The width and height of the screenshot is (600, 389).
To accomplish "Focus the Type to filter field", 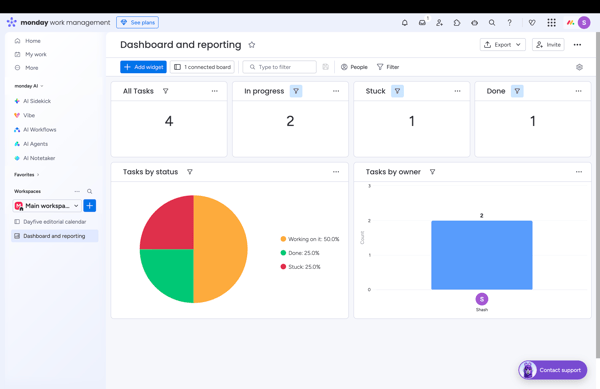I will 280,67.
